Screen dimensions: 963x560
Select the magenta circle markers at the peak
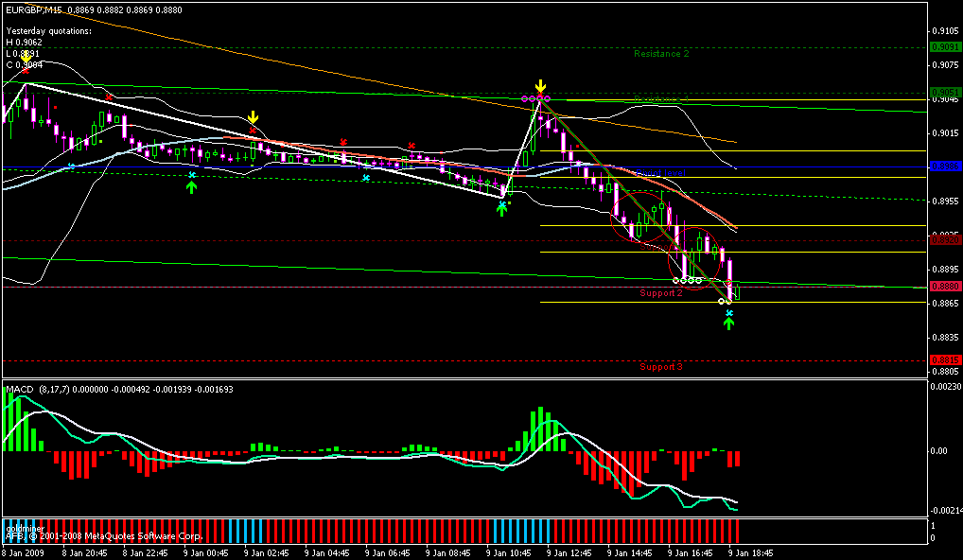pyautogui.click(x=535, y=98)
